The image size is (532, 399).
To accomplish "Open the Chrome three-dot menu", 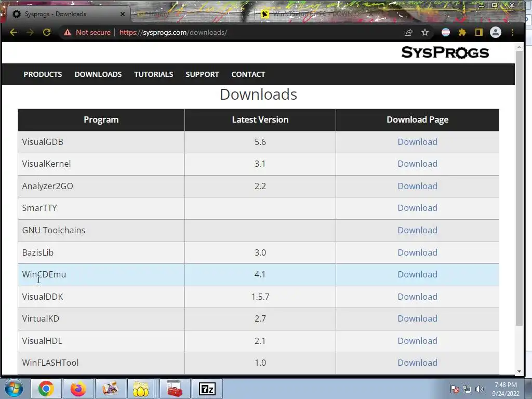I will coord(512,32).
